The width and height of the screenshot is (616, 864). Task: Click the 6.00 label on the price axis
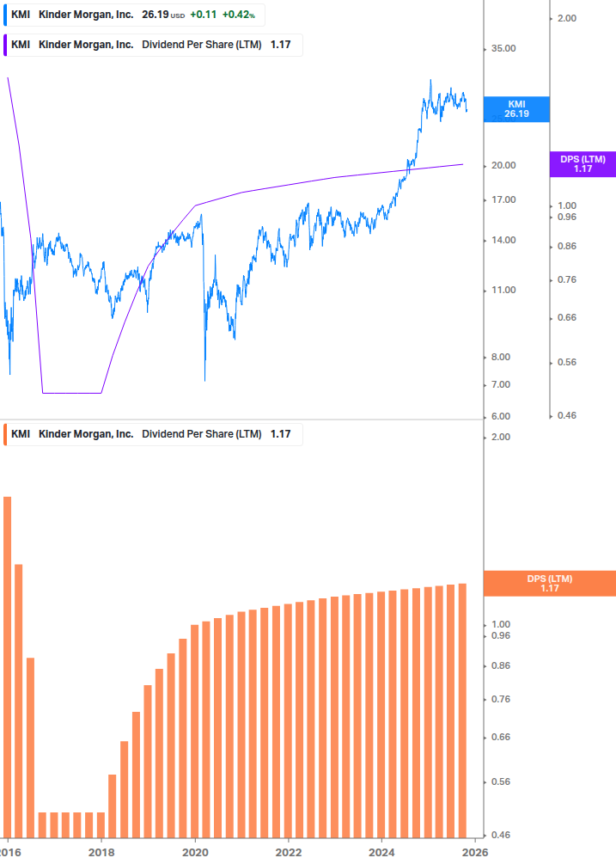(x=500, y=417)
